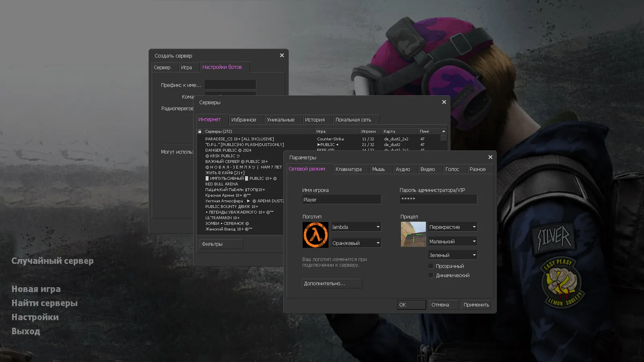Click 'Найти серверы' in the main menu

pyautogui.click(x=45, y=303)
